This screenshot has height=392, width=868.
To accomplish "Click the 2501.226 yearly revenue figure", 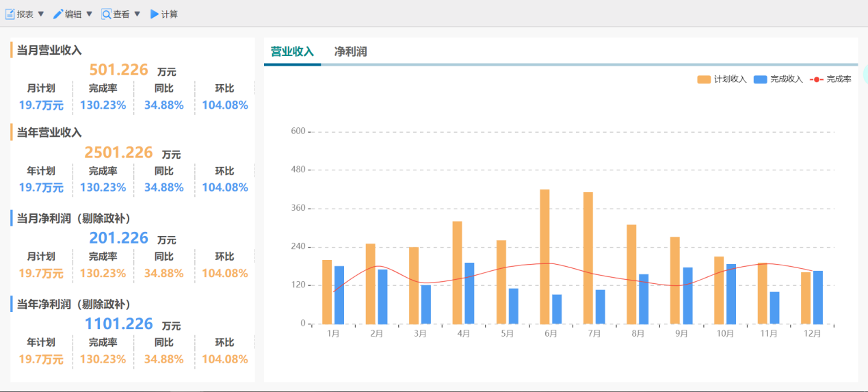I will click(119, 152).
